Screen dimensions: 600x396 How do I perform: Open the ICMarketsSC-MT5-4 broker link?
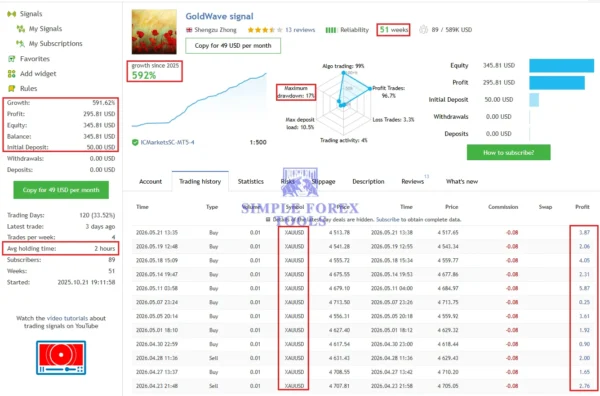tap(167, 142)
